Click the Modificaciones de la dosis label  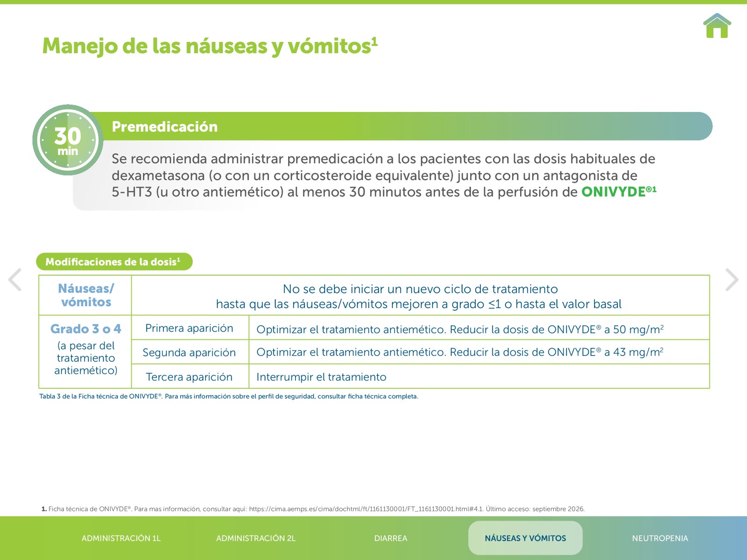click(114, 261)
